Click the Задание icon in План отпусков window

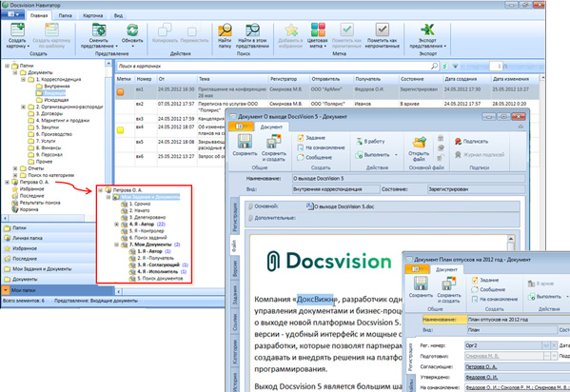click(x=475, y=280)
